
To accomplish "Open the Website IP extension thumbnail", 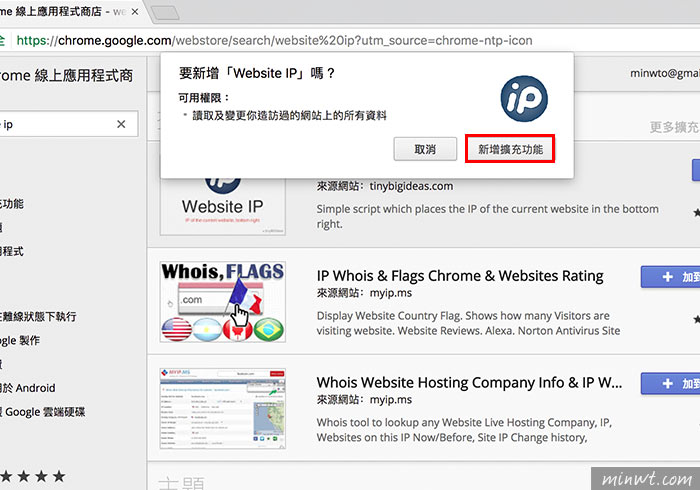I will [222, 206].
